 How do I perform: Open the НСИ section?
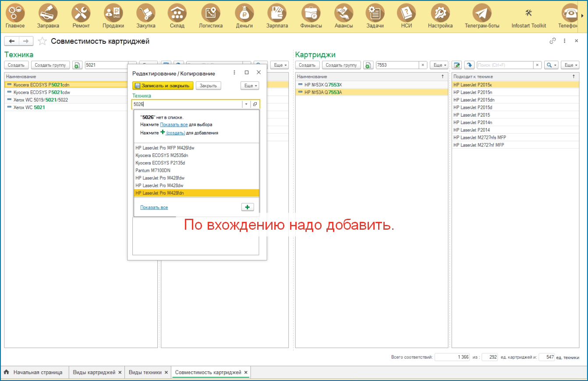[x=406, y=16]
